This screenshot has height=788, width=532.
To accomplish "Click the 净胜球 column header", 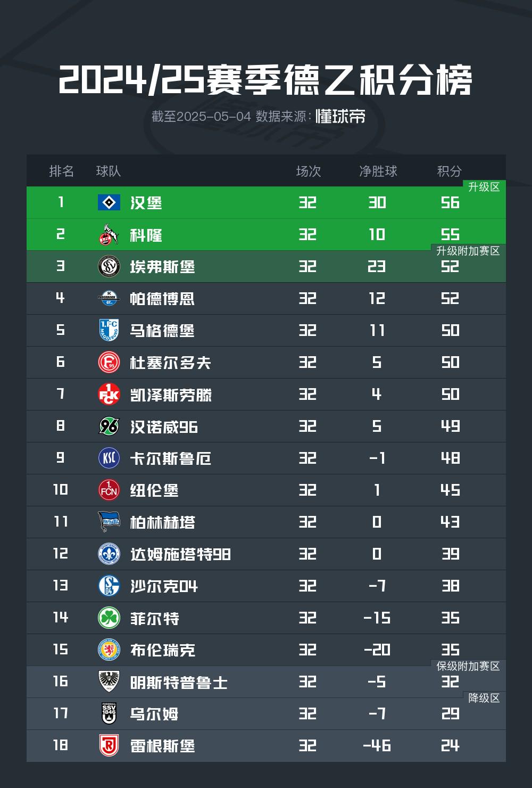I will (x=378, y=171).
